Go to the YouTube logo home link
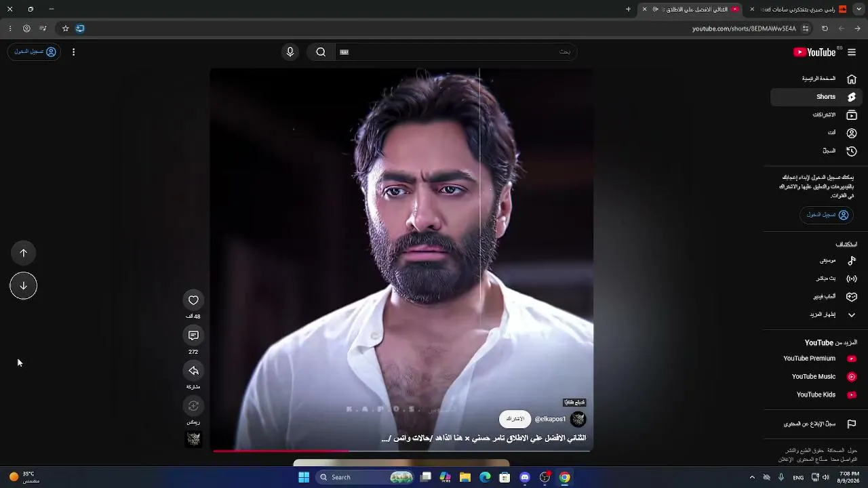868x488 pixels. (814, 52)
